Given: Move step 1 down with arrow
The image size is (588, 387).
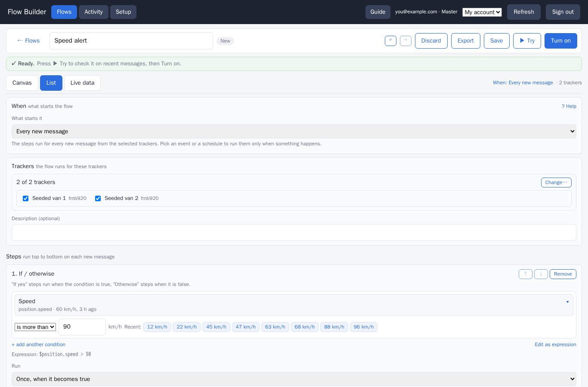Looking at the screenshot, I should pyautogui.click(x=541, y=274).
